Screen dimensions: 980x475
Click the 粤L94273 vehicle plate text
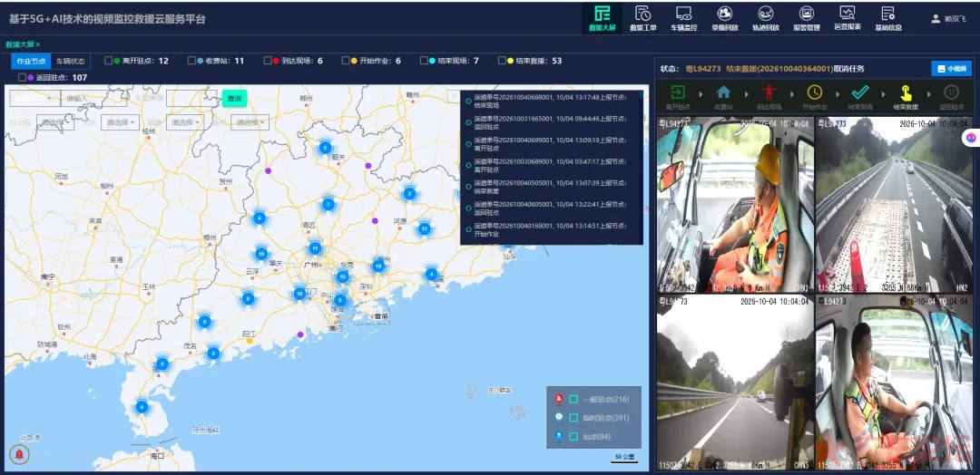[703, 69]
